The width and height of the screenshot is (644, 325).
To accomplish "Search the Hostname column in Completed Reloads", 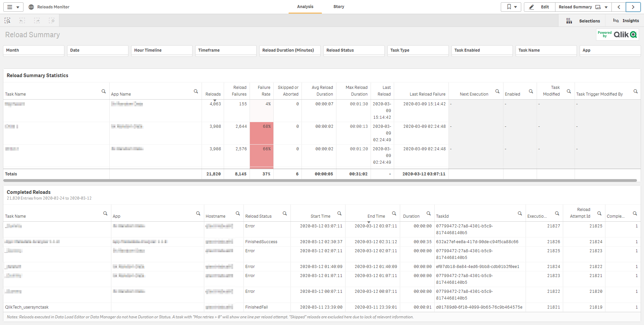I will [x=238, y=213].
